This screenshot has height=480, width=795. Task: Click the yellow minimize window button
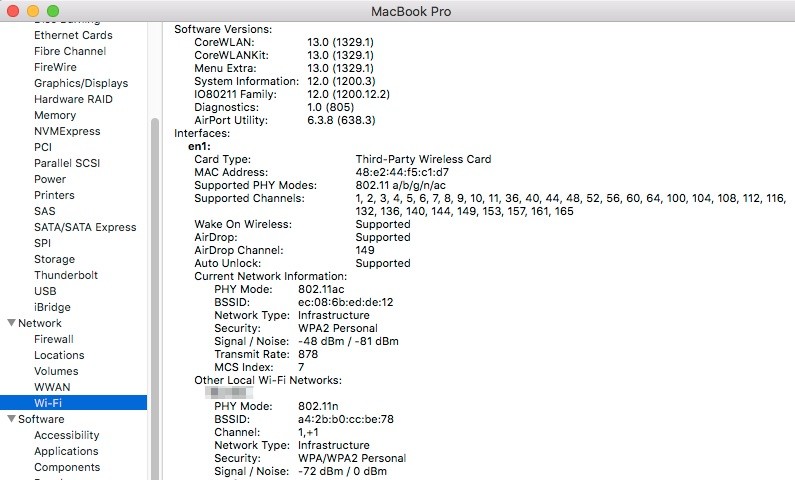pyautogui.click(x=33, y=11)
